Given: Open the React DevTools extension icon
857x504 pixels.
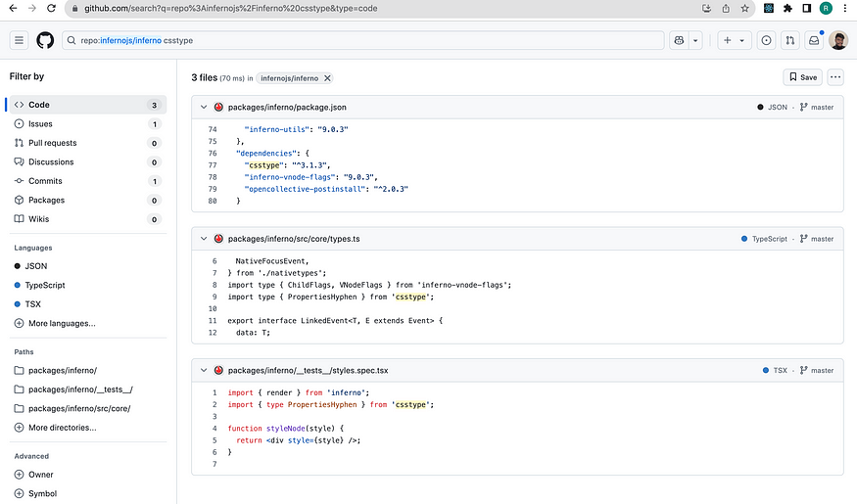Looking at the screenshot, I should point(769,8).
